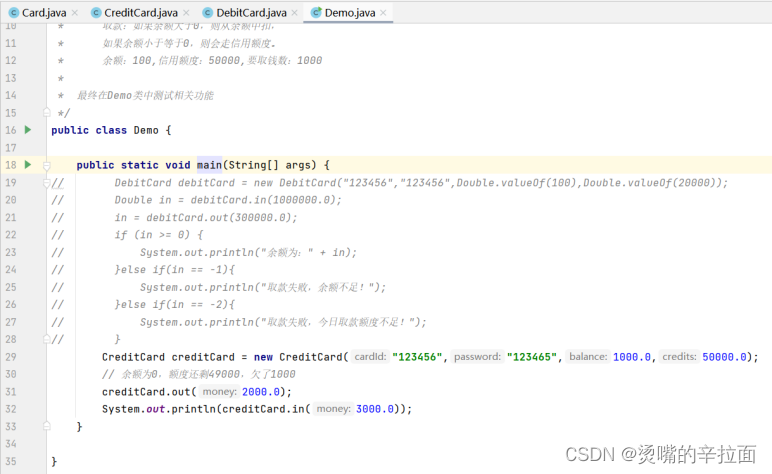Click line number 29 in the gutter

[x=11, y=357]
